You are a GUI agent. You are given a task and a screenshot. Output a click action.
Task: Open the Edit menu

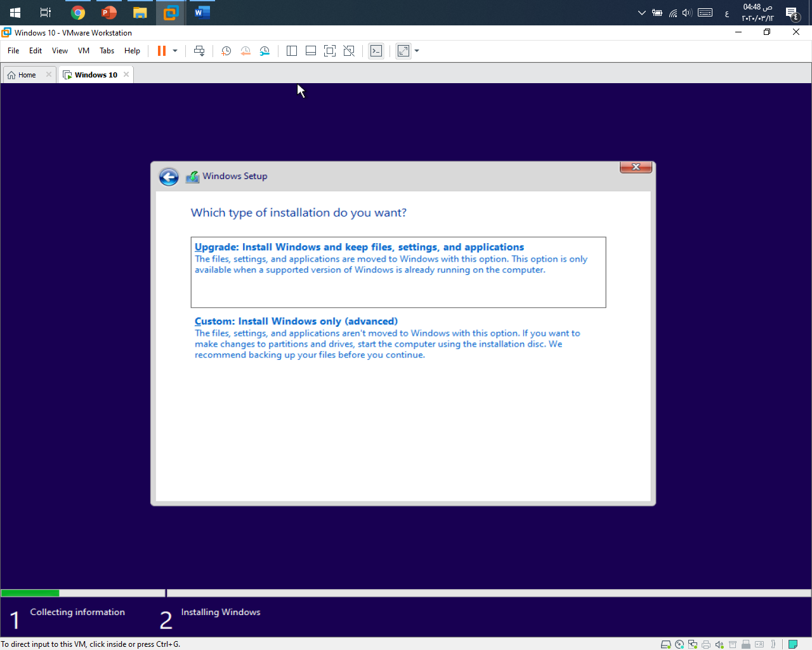pos(36,51)
